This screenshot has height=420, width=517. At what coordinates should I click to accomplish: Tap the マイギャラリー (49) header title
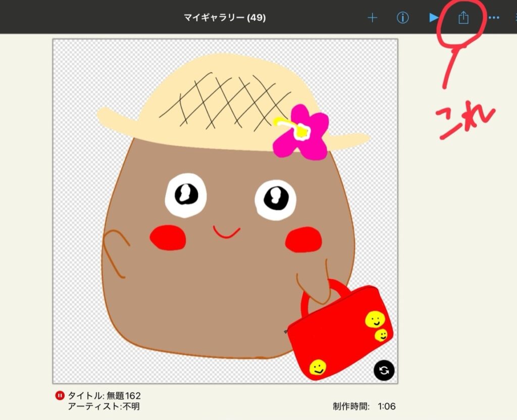(225, 18)
